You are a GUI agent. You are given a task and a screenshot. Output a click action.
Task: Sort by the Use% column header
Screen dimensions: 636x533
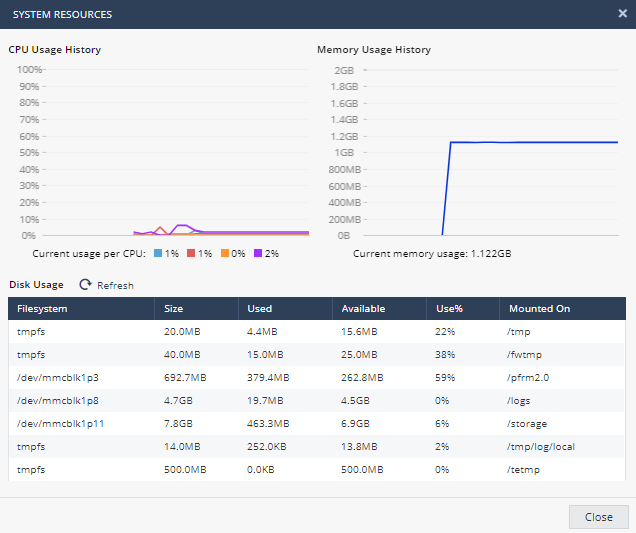pyautogui.click(x=446, y=309)
